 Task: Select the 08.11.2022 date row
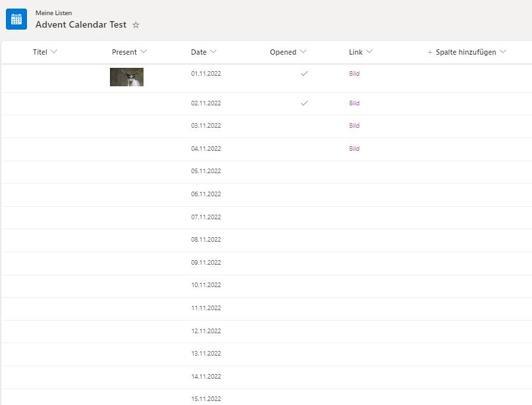[x=267, y=240]
